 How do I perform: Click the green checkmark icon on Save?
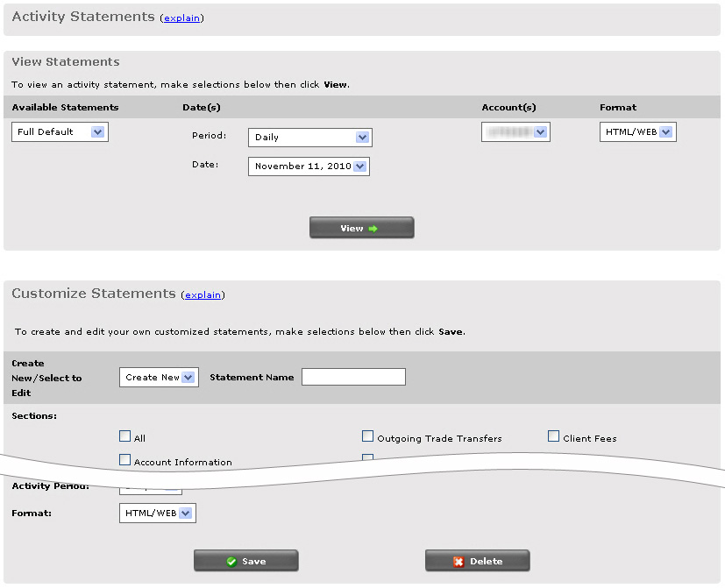pyautogui.click(x=231, y=562)
